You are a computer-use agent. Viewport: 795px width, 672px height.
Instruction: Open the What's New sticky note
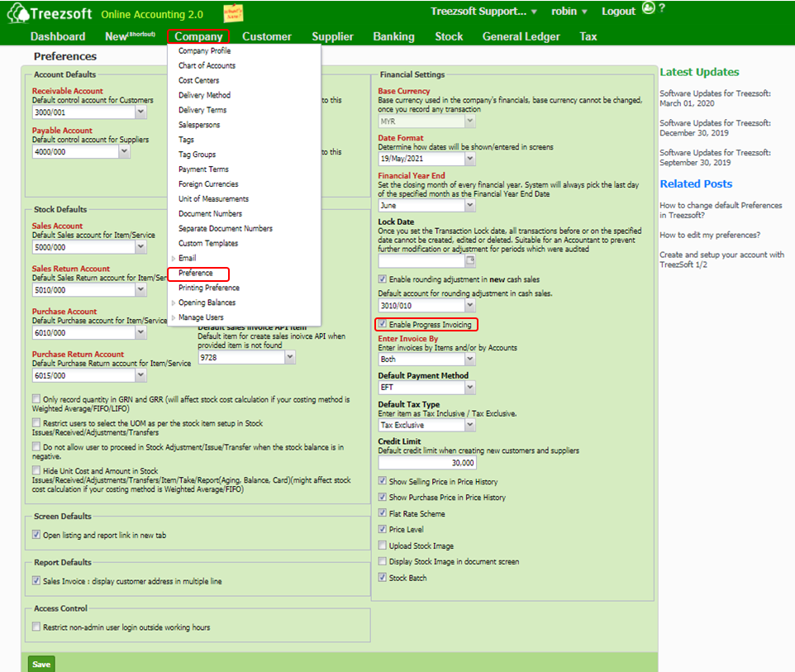233,13
